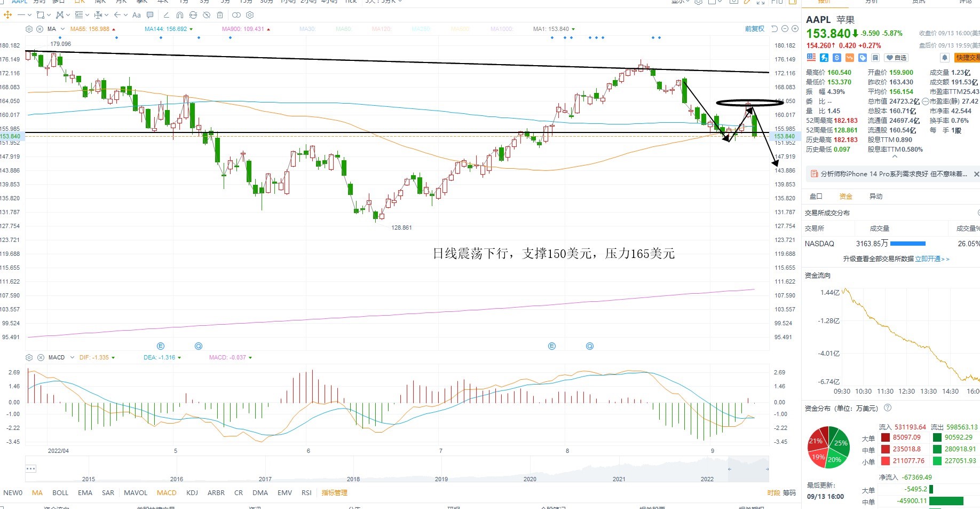
Task: Click the chart zoom-in plus icon
Action: click(795, 29)
